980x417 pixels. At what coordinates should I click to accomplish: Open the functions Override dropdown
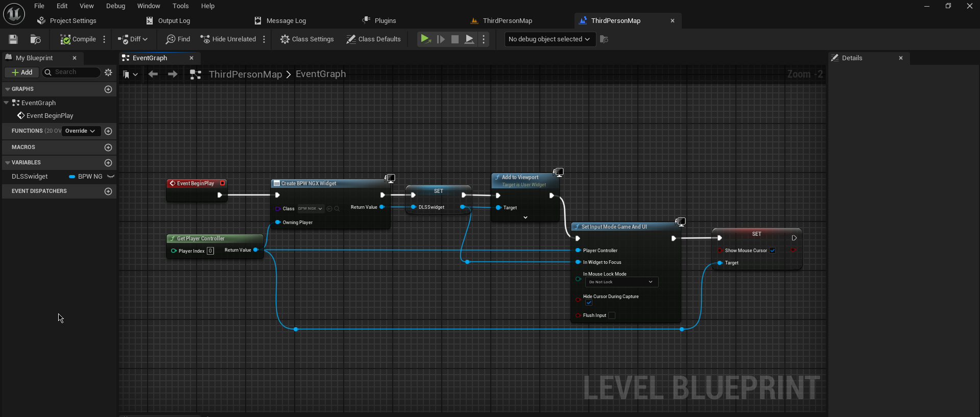click(80, 131)
